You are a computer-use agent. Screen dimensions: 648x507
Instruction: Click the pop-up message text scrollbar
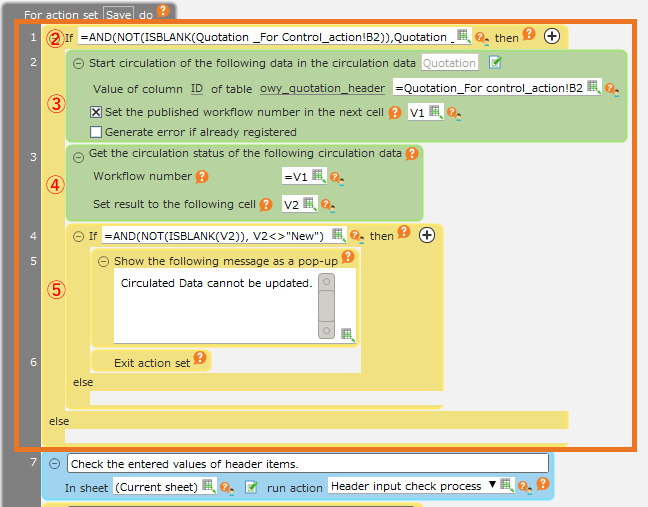326,306
